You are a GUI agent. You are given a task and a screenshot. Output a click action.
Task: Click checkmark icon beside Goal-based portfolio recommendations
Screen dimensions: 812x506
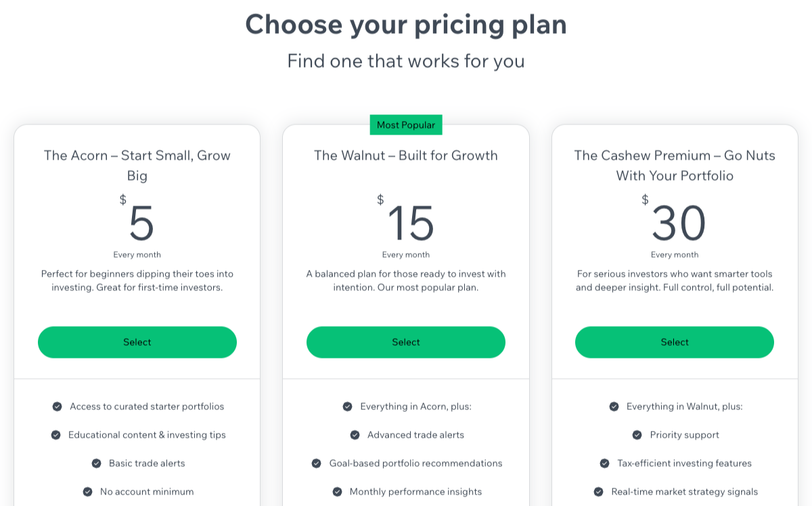317,463
